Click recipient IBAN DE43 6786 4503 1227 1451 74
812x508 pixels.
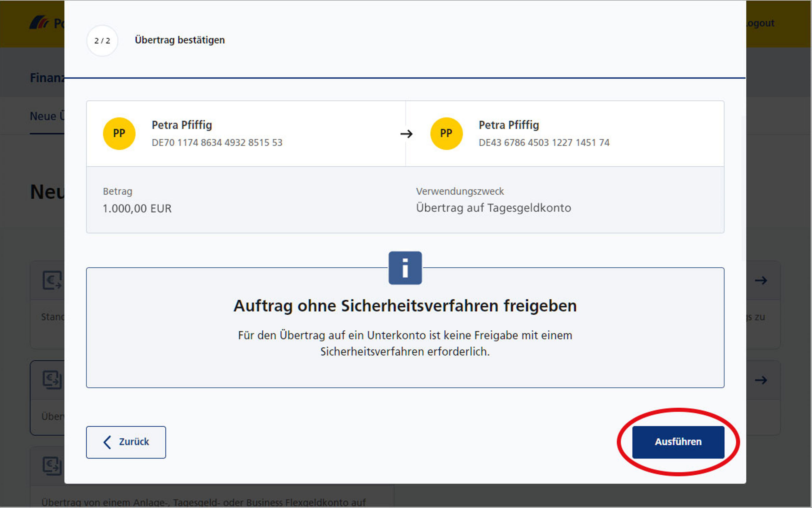tap(544, 143)
